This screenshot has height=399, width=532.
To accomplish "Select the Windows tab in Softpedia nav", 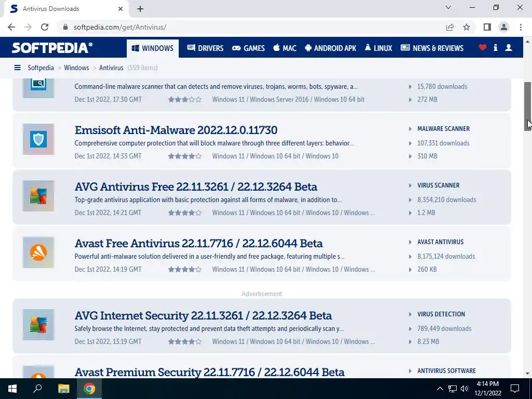I will coord(153,48).
